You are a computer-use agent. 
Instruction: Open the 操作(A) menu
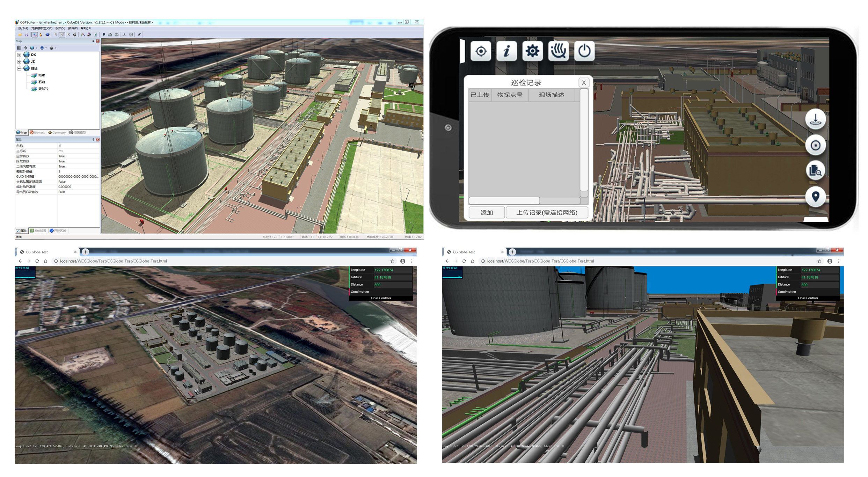pyautogui.click(x=23, y=28)
